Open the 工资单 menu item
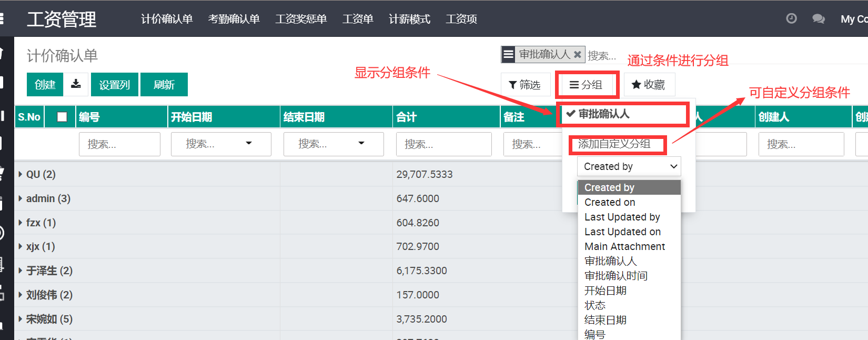The image size is (868, 340). click(358, 19)
